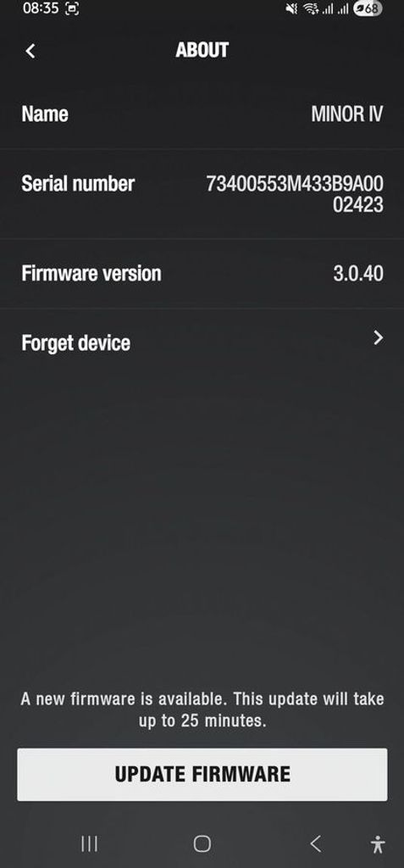
Task: Go back using the top-left arrow
Action: pyautogui.click(x=30, y=51)
